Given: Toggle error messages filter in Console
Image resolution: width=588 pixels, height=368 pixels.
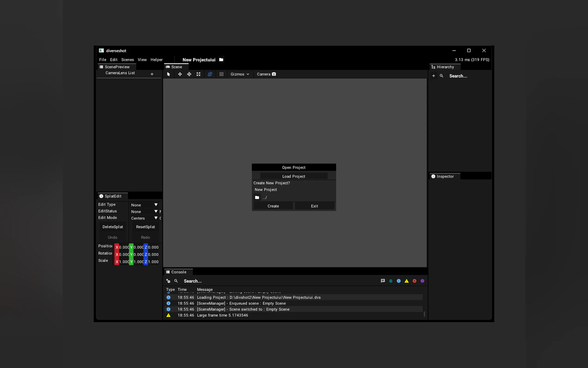Looking at the screenshot, I should coord(414,281).
